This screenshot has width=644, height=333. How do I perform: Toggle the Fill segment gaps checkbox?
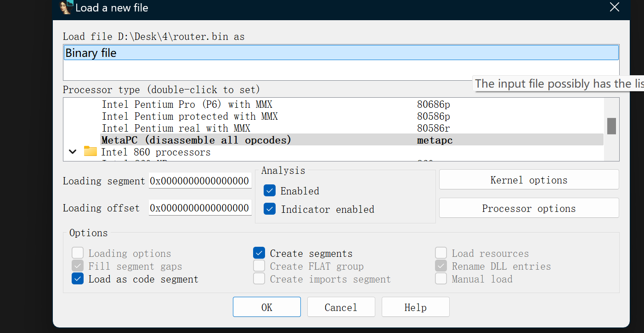click(78, 266)
